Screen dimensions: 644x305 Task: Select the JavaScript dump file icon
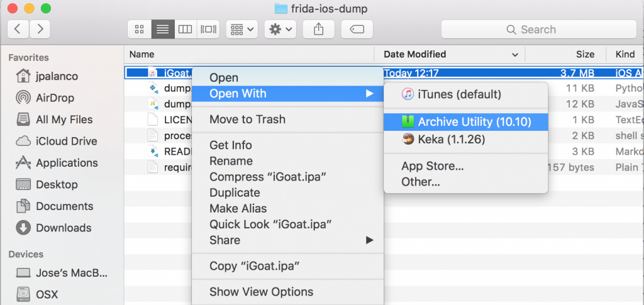(152, 104)
